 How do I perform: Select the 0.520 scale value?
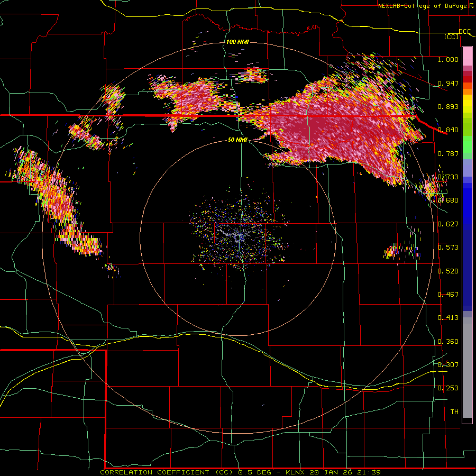point(448,271)
